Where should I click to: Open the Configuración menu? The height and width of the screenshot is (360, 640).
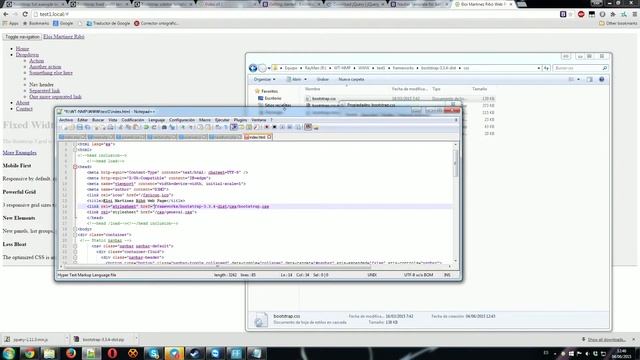pos(182,120)
